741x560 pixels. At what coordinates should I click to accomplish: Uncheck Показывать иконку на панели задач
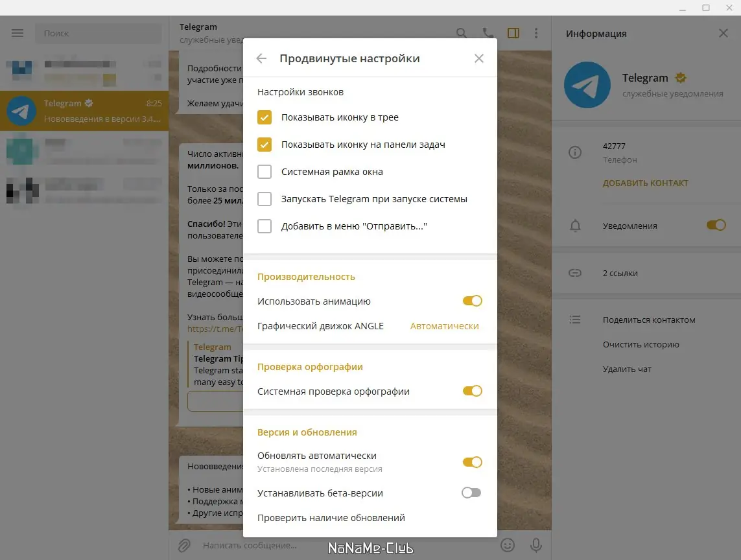click(x=264, y=145)
